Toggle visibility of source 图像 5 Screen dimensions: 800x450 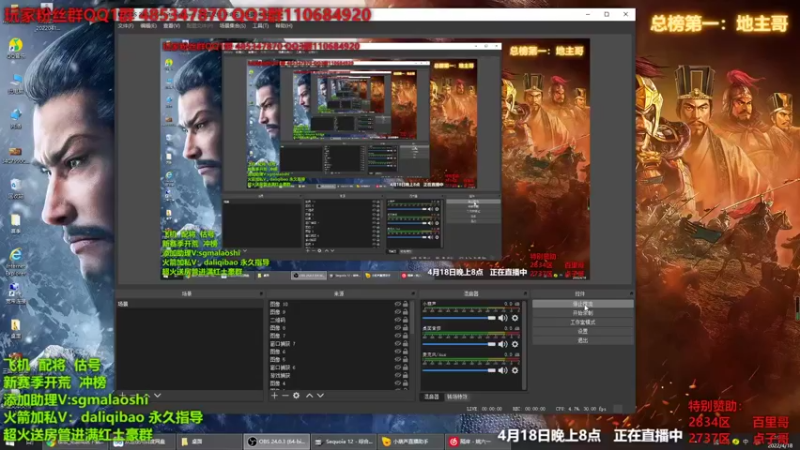point(397,360)
